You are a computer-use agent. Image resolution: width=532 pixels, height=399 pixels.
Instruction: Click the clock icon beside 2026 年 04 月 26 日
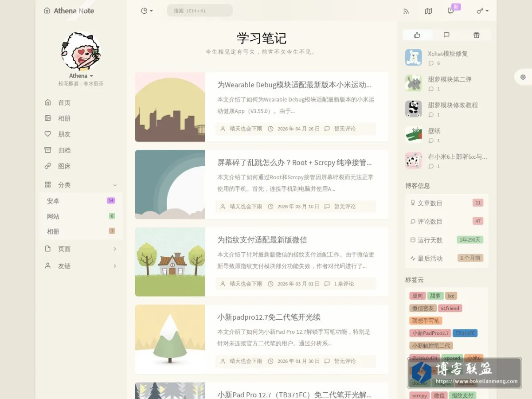(x=270, y=129)
